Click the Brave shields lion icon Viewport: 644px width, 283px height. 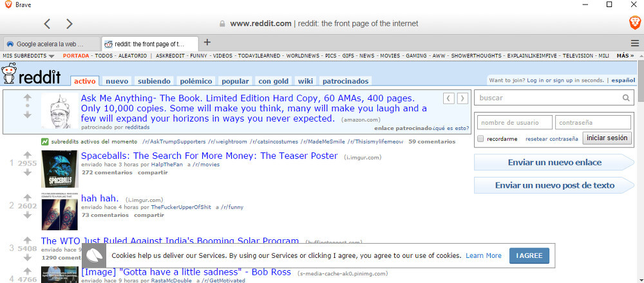click(635, 23)
